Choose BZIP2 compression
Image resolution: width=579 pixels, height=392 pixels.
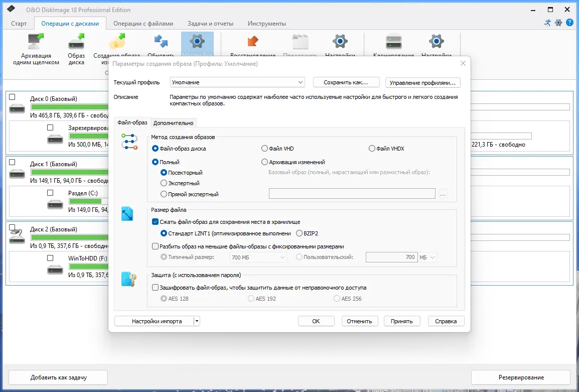299,233
